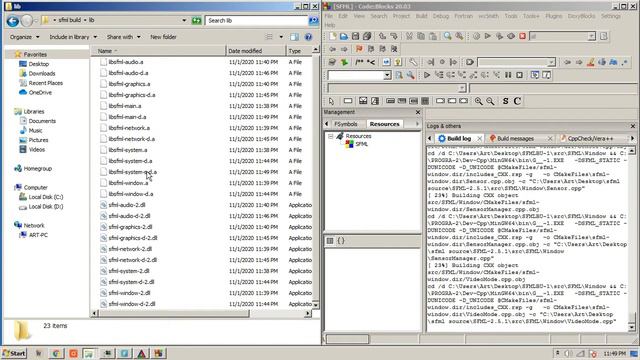640x360 pixels.
Task: Click the Back button in Explorer
Action: (13, 20)
